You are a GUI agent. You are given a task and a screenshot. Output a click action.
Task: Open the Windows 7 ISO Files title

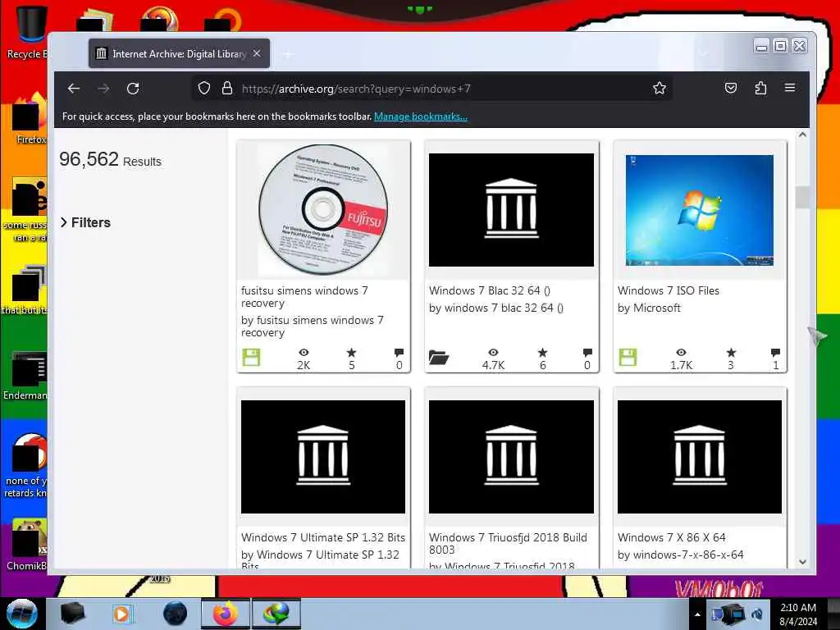click(x=668, y=290)
